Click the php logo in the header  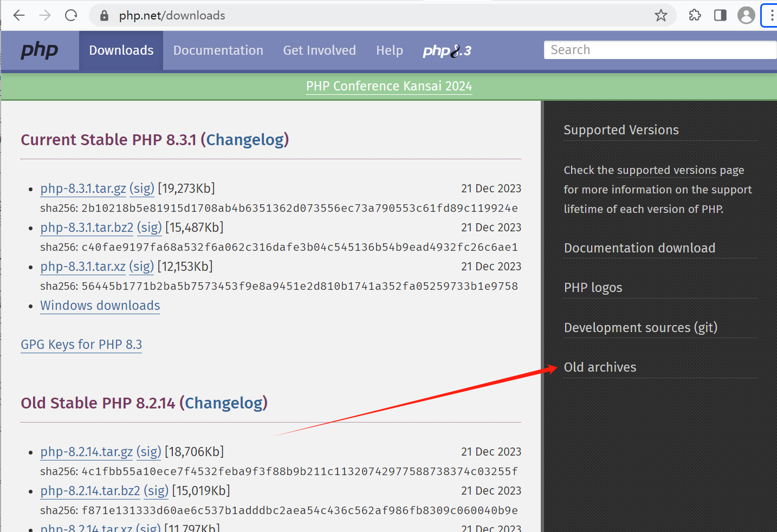point(39,50)
